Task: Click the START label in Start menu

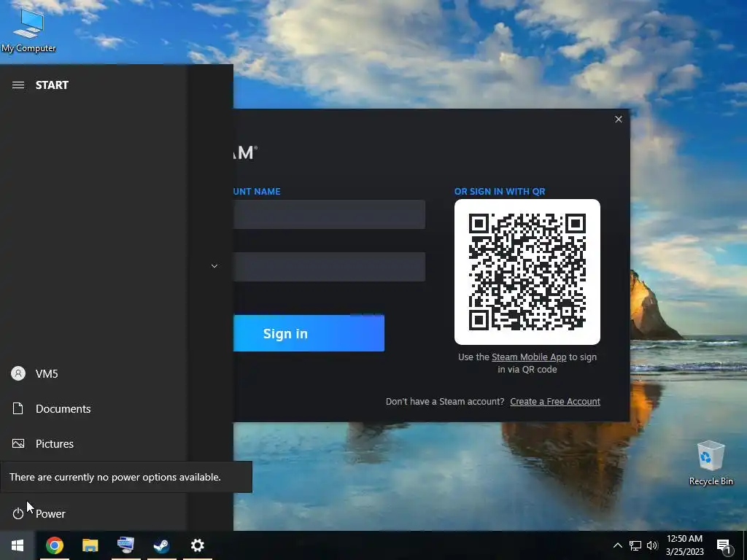Action: click(x=52, y=85)
